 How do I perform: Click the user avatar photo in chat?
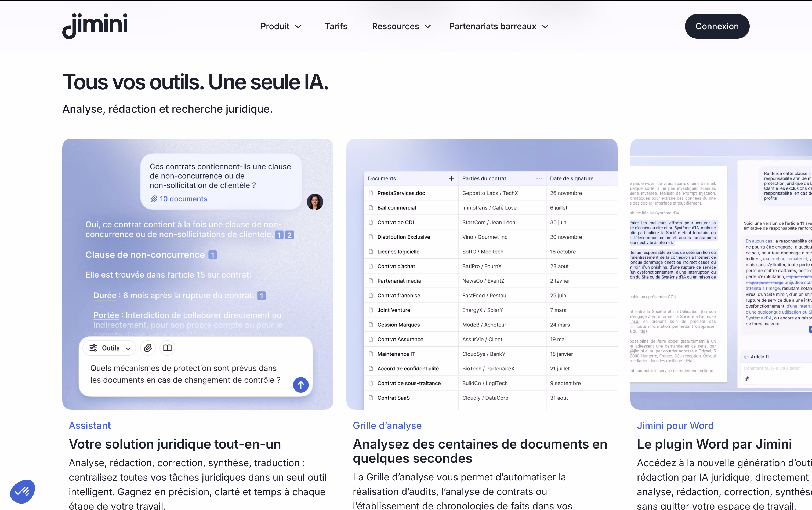(x=315, y=202)
